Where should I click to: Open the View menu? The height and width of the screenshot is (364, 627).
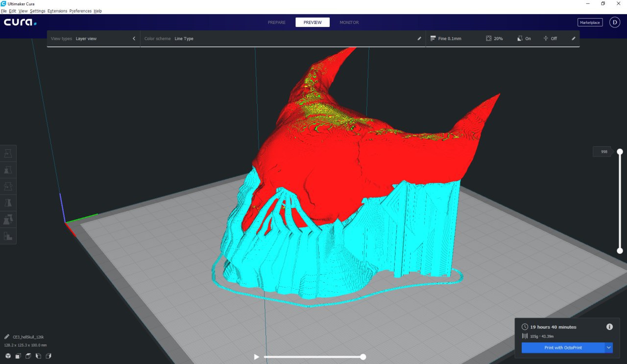(23, 11)
